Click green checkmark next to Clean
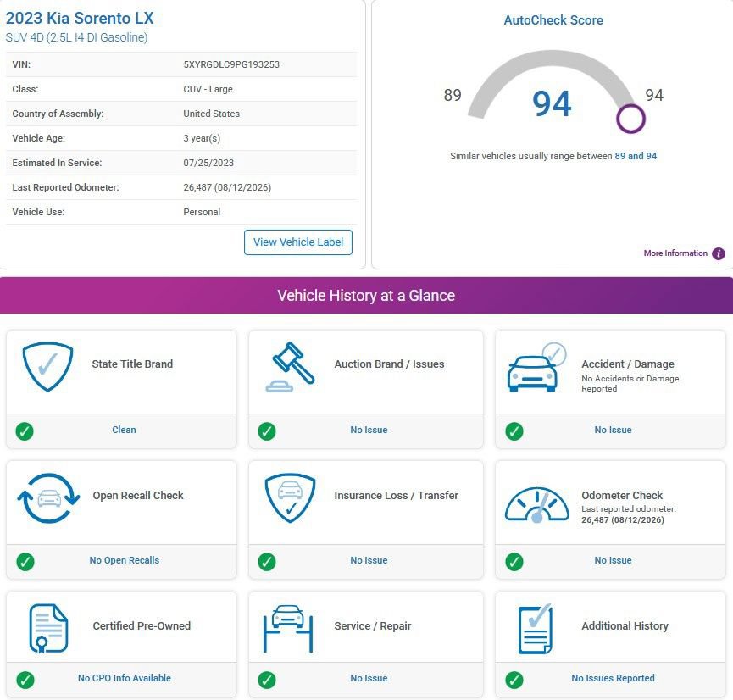This screenshot has width=733, height=700. pos(25,431)
